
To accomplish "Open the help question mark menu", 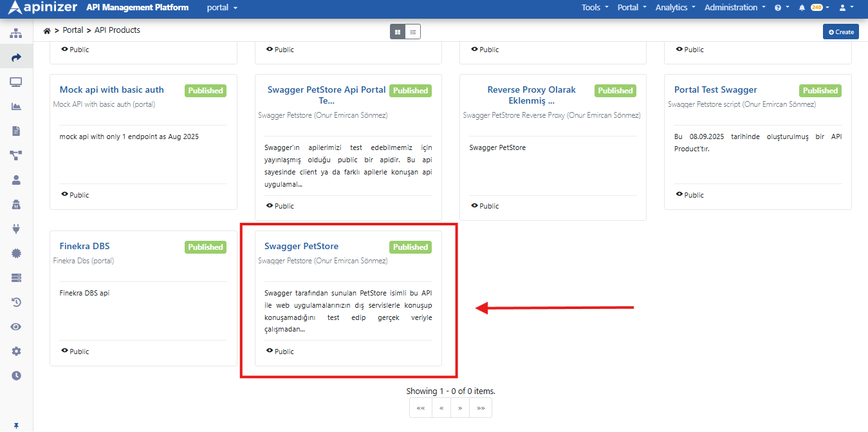I will pyautogui.click(x=781, y=8).
